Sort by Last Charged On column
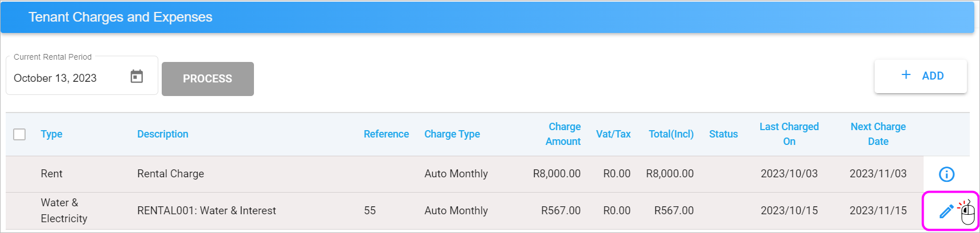Image resolution: width=980 pixels, height=233 pixels. pos(789,134)
